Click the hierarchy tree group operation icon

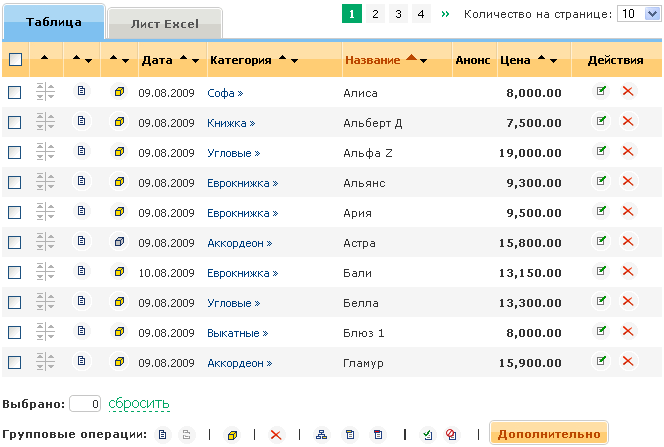321,434
